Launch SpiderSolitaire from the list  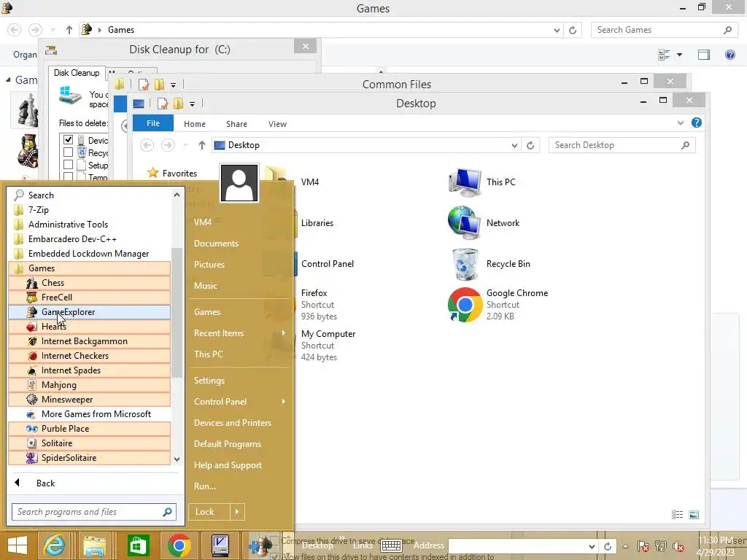89,458
